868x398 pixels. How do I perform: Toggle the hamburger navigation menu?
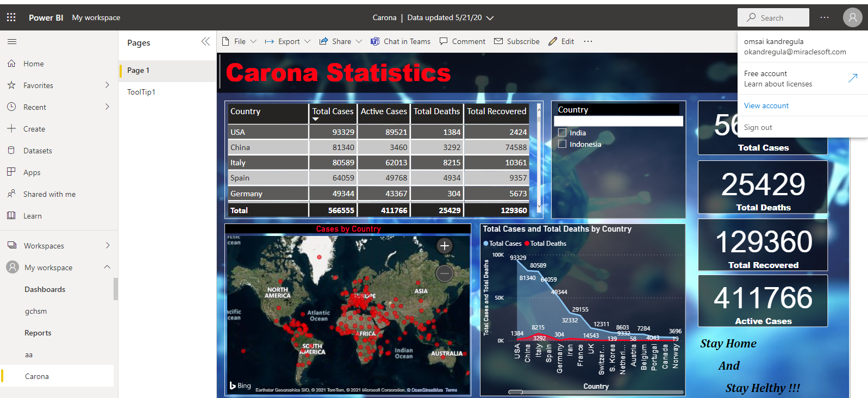[x=12, y=41]
